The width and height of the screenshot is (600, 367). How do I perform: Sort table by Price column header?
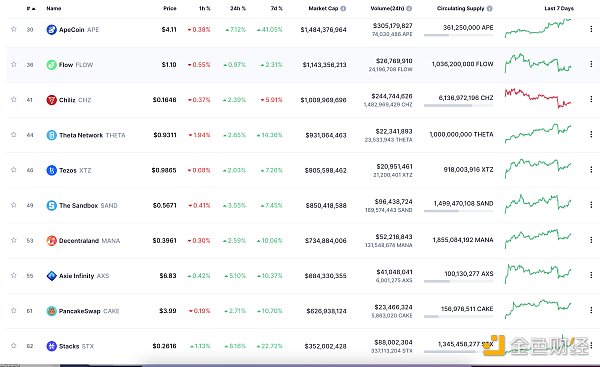tap(170, 8)
